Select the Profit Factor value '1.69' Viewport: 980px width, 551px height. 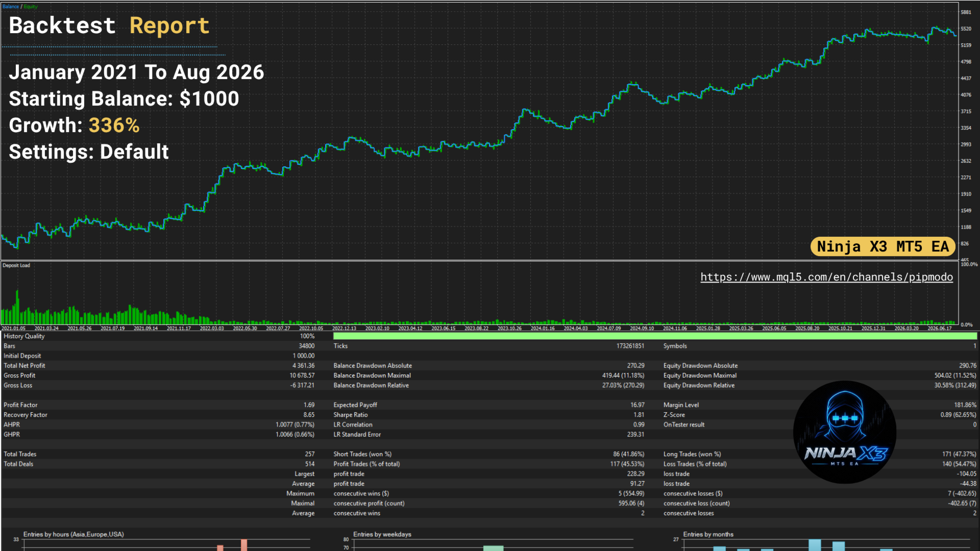pos(309,405)
